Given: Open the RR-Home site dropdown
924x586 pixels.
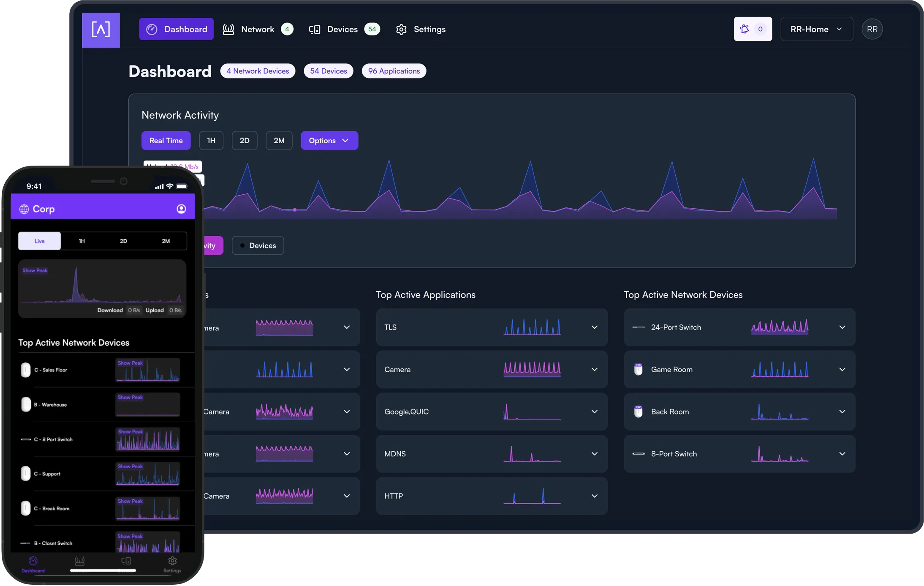Looking at the screenshot, I should (x=816, y=29).
